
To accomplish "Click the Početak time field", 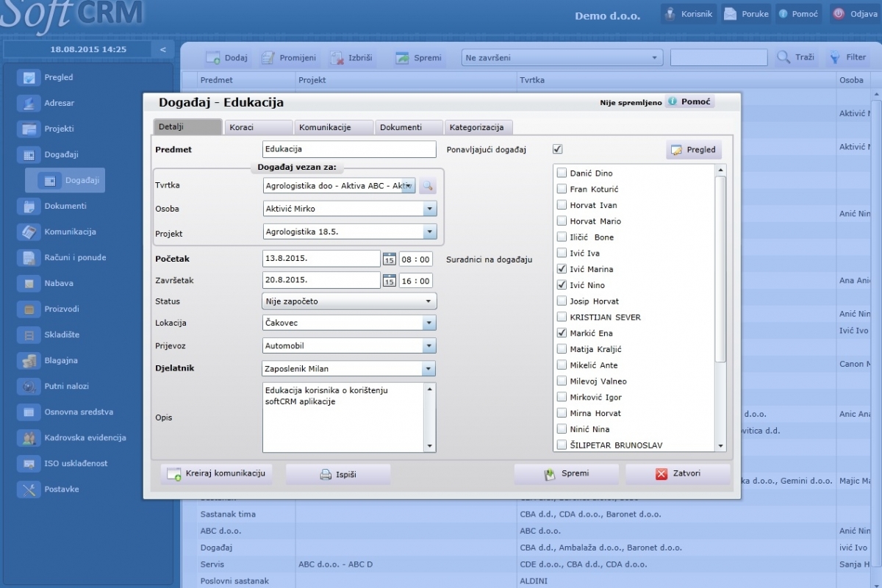I will click(x=416, y=259).
